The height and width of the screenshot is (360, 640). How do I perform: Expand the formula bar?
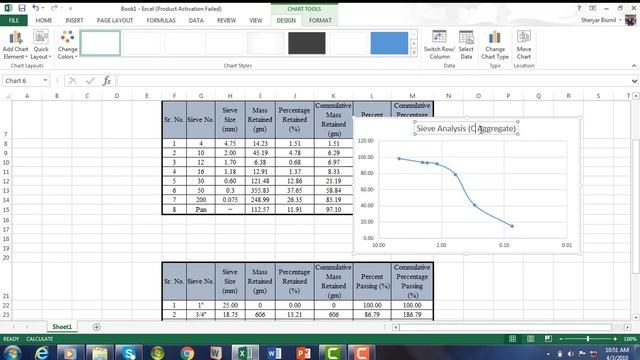634,81
